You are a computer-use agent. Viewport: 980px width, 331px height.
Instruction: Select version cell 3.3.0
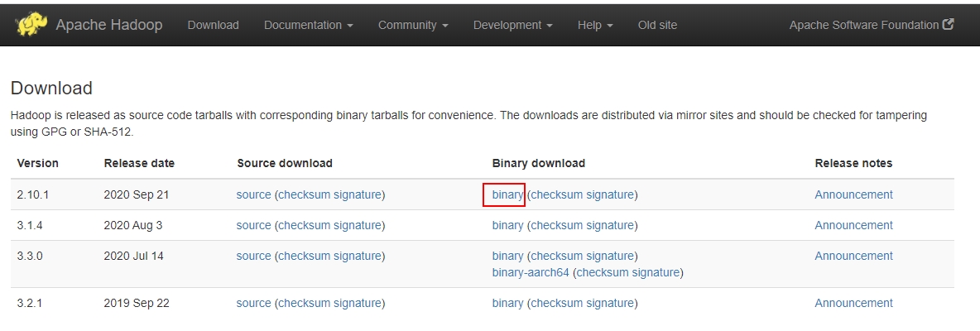coord(30,256)
